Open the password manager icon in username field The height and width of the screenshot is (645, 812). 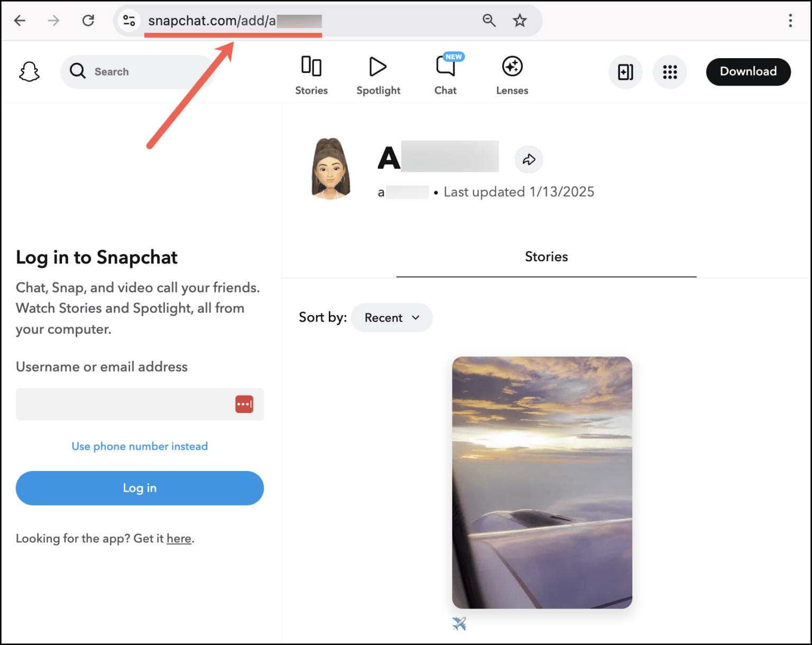(x=244, y=404)
